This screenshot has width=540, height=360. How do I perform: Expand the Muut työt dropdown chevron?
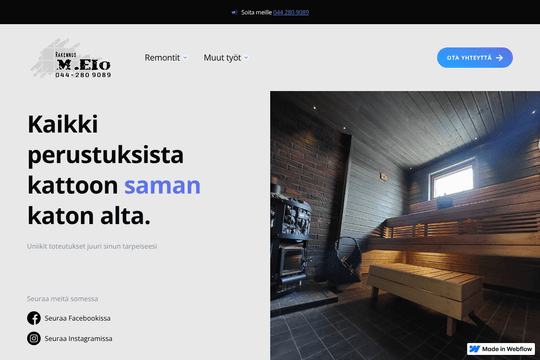246,58
